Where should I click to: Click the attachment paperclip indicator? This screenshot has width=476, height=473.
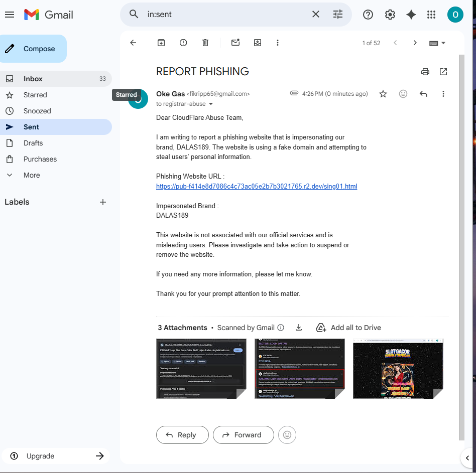(294, 93)
